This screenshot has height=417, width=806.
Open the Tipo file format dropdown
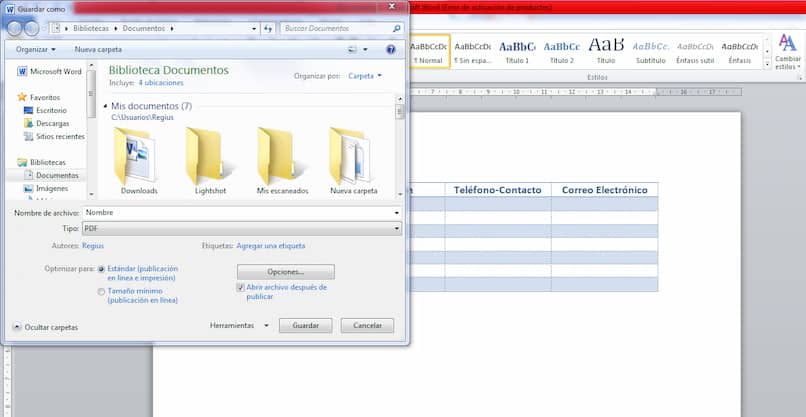[x=242, y=228]
